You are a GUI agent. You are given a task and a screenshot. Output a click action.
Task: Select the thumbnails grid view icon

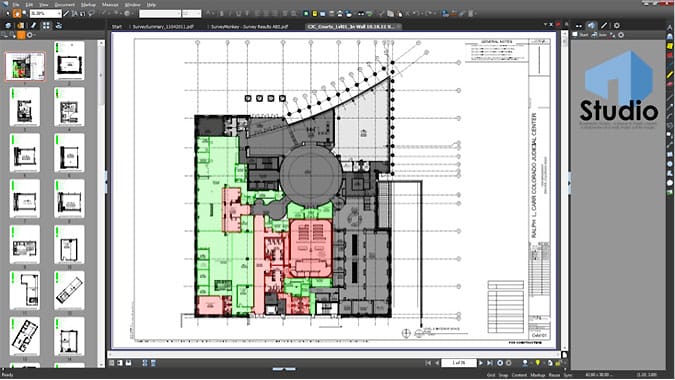(46, 26)
